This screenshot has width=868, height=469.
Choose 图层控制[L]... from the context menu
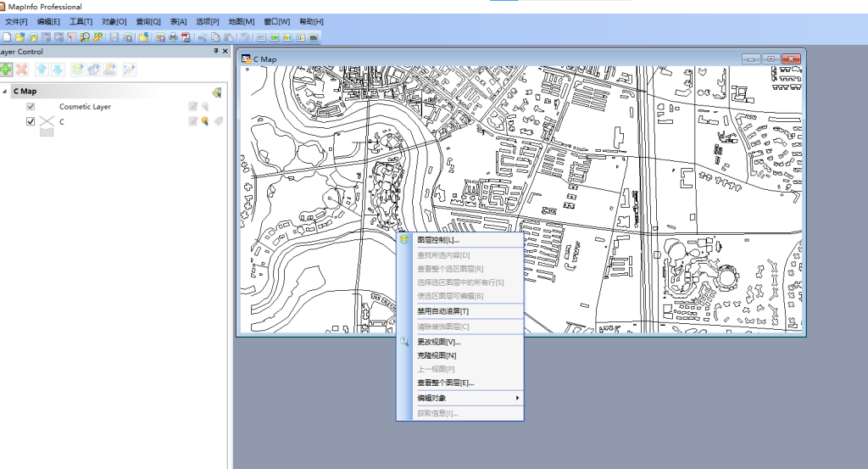(438, 241)
